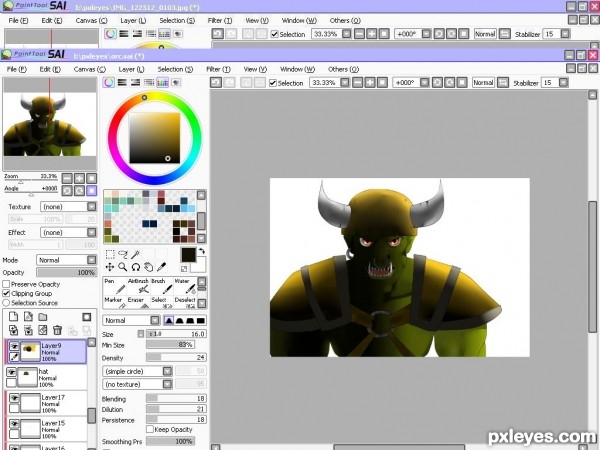Select the Selection Source radio button
This screenshot has height=450, width=600.
click(6, 303)
